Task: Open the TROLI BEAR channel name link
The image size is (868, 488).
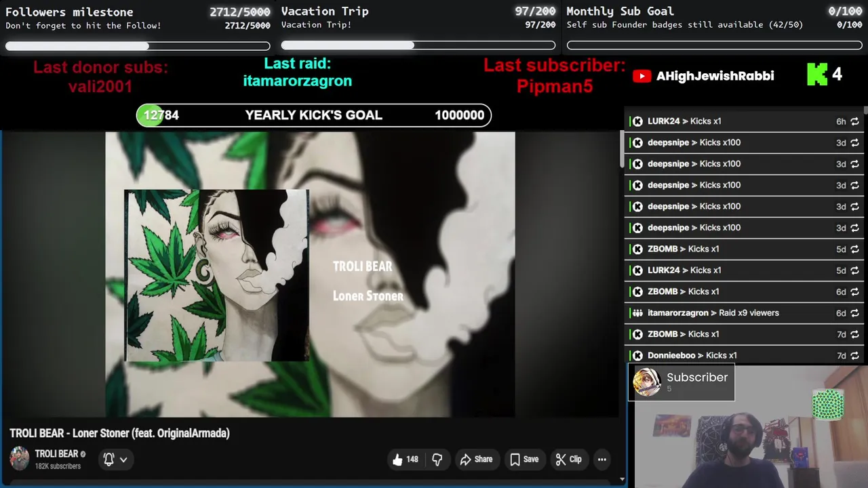Action: pyautogui.click(x=56, y=454)
